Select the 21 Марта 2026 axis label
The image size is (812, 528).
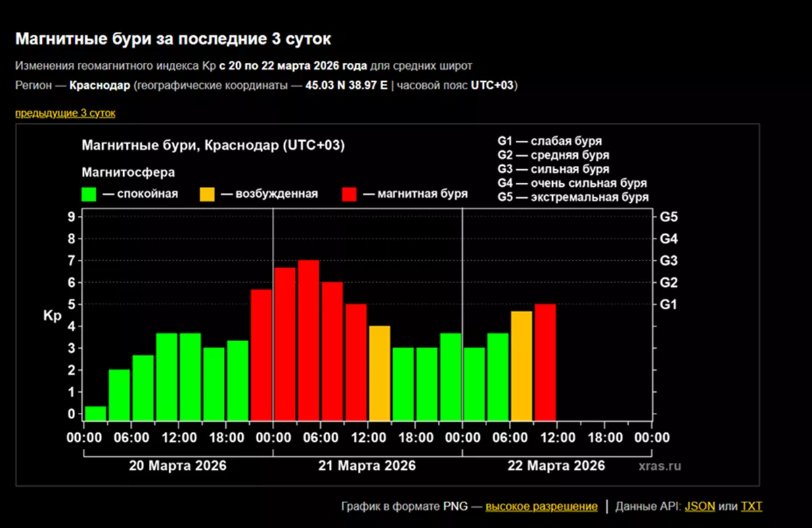367,466
